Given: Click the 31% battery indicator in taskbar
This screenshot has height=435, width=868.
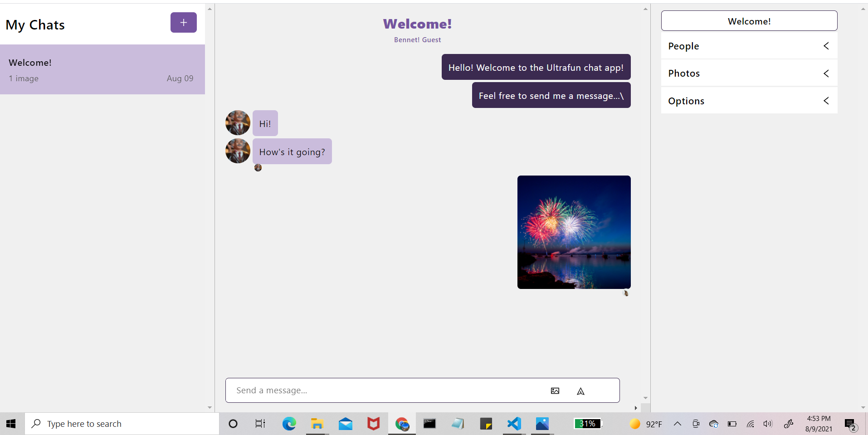Looking at the screenshot, I should 588,424.
